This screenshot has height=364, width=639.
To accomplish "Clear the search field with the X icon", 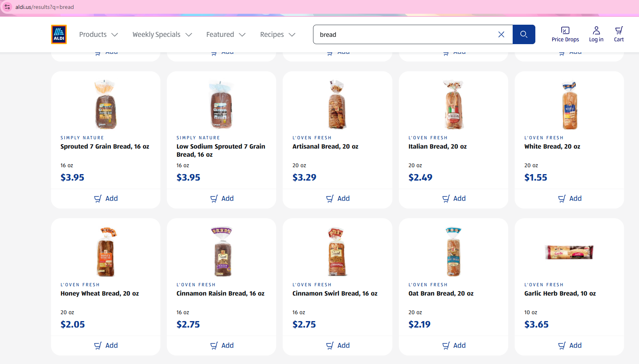I will (x=501, y=34).
